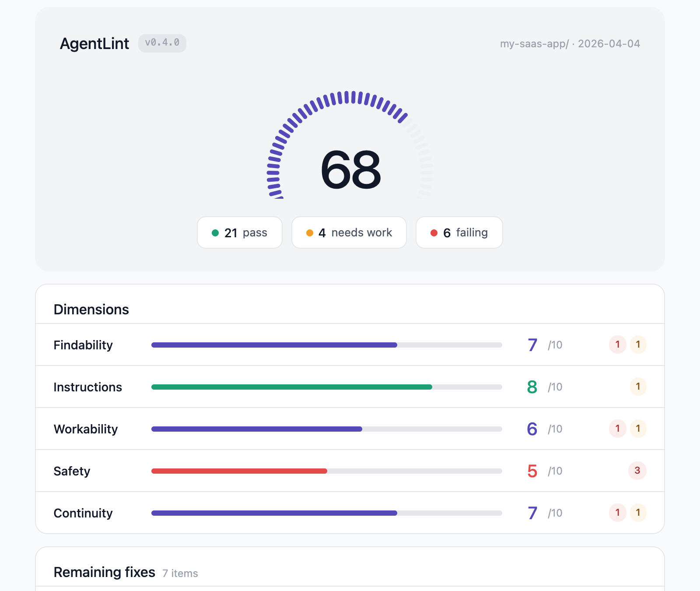This screenshot has height=591, width=700.
Task: Toggle the 4 needs work chip
Action: point(349,233)
